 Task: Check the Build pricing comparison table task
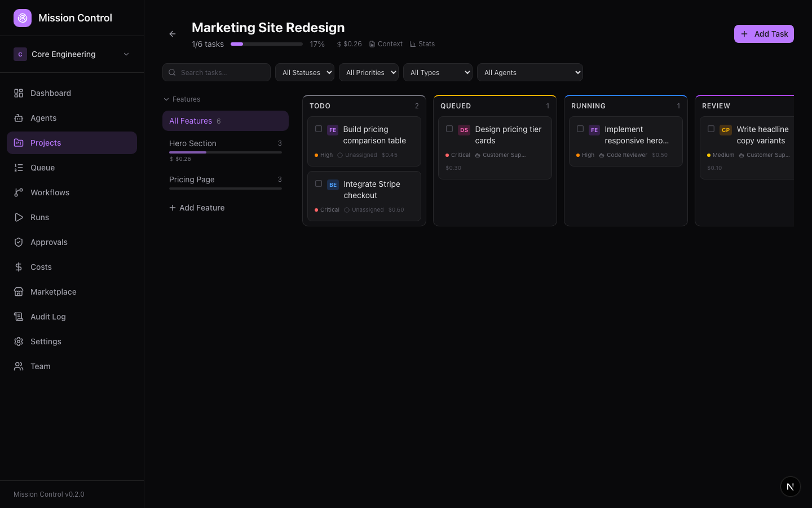point(319,129)
